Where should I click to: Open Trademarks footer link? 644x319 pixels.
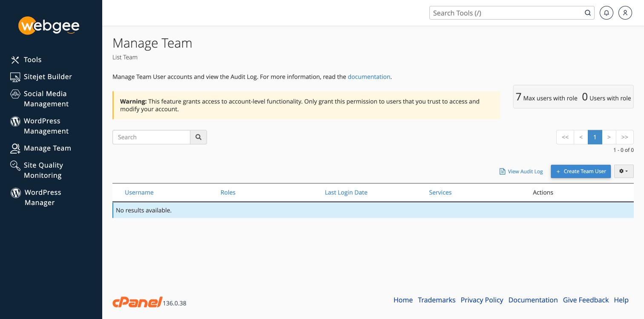click(437, 300)
